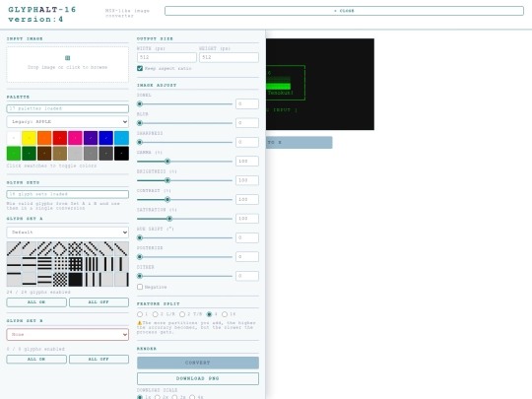Viewport: 532px width, 399px height.
Task: Click the image upload icon in the drop zone
Action: [x=68, y=58]
